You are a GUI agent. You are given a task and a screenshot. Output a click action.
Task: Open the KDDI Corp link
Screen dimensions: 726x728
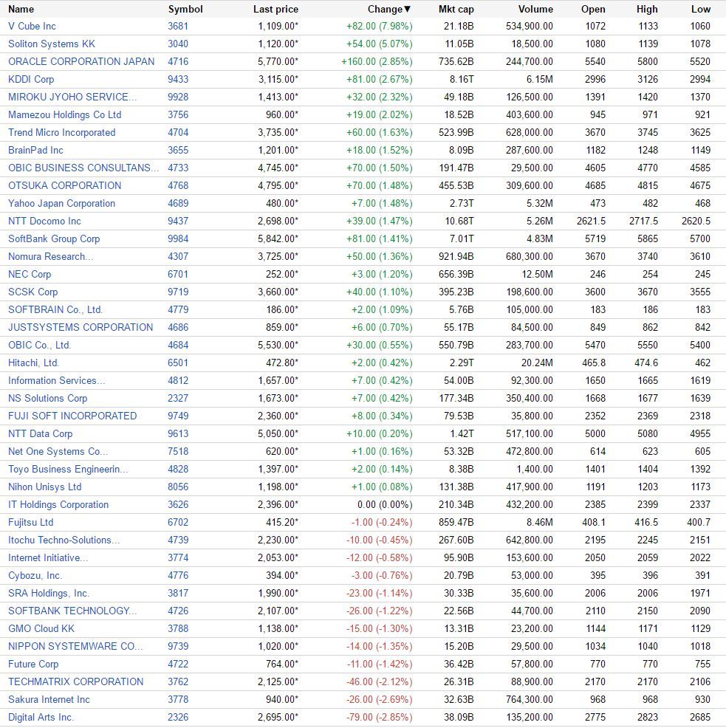click(x=31, y=79)
